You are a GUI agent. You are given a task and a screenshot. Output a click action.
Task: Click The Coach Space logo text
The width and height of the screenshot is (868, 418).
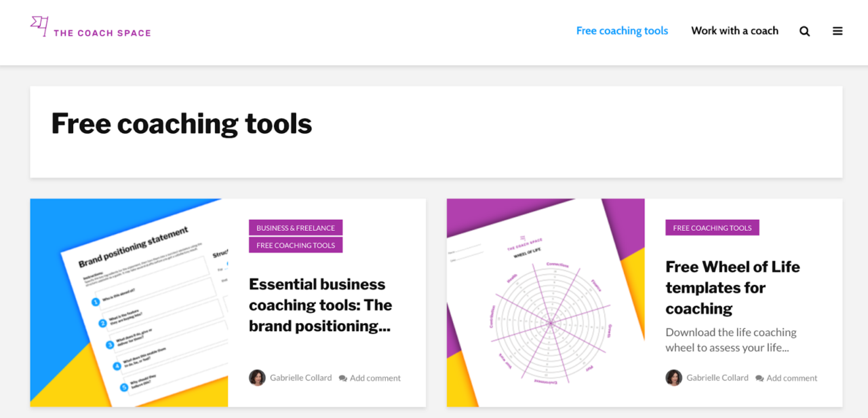click(102, 33)
